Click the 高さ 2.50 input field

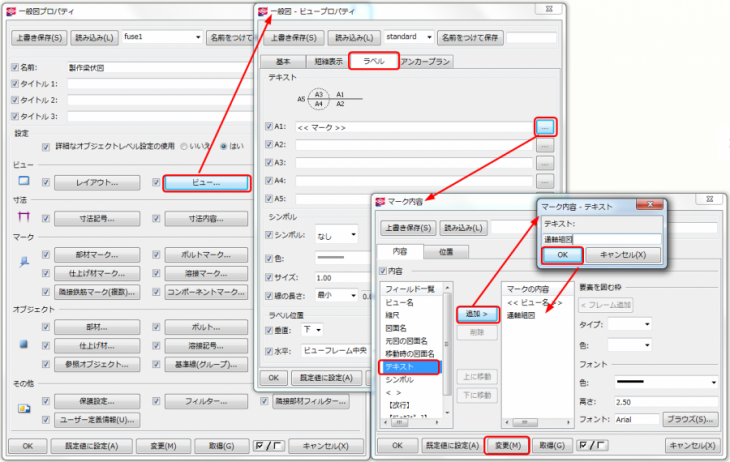(666, 402)
